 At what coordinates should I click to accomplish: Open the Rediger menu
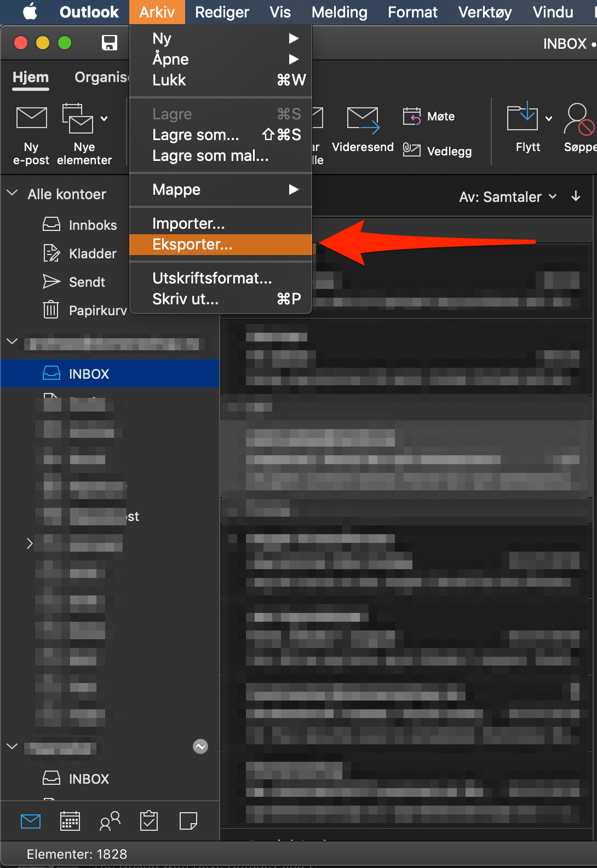(x=222, y=12)
